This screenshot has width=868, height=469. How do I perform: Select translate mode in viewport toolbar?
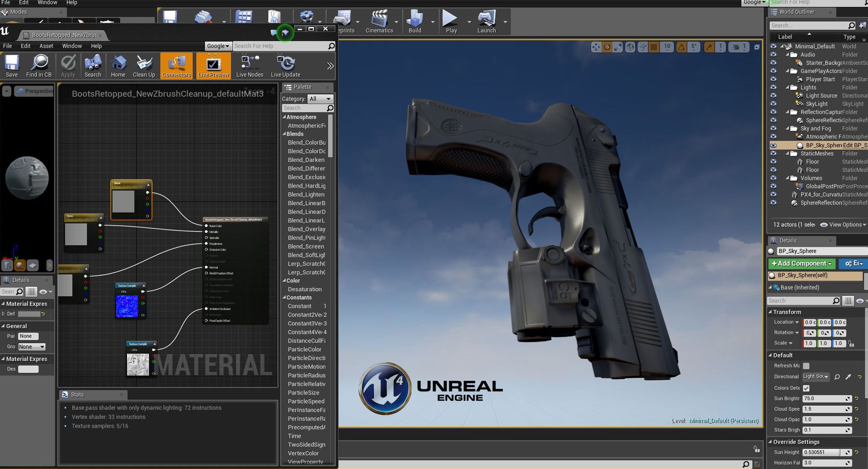tap(596, 47)
